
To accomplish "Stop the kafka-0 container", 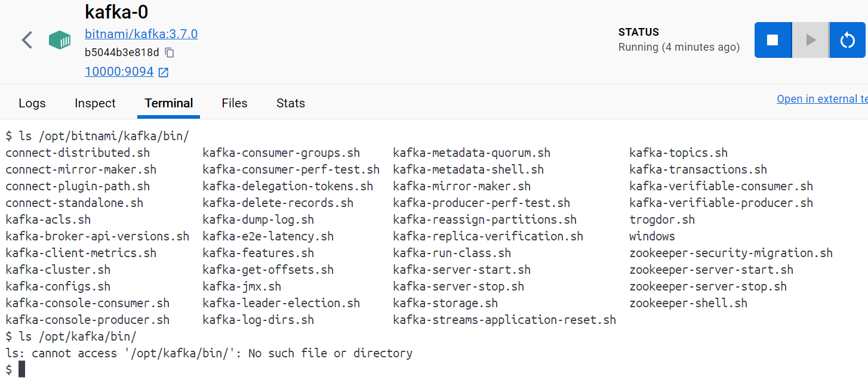I will click(772, 40).
